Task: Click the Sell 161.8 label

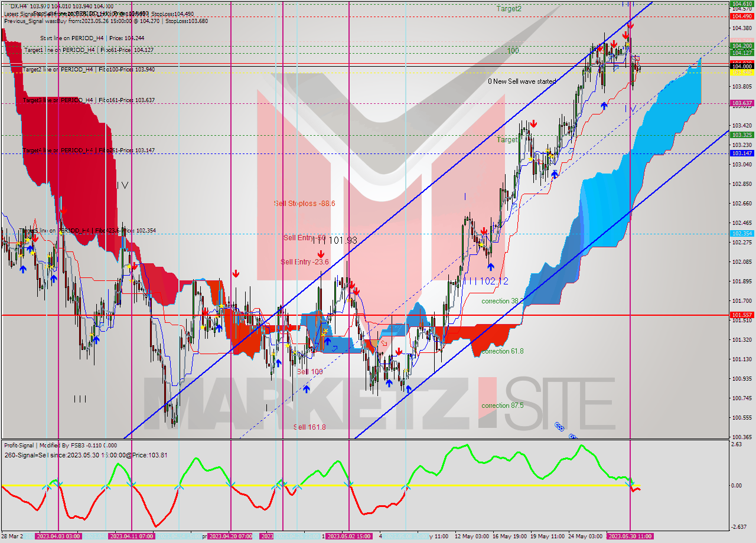Action: tap(309, 427)
